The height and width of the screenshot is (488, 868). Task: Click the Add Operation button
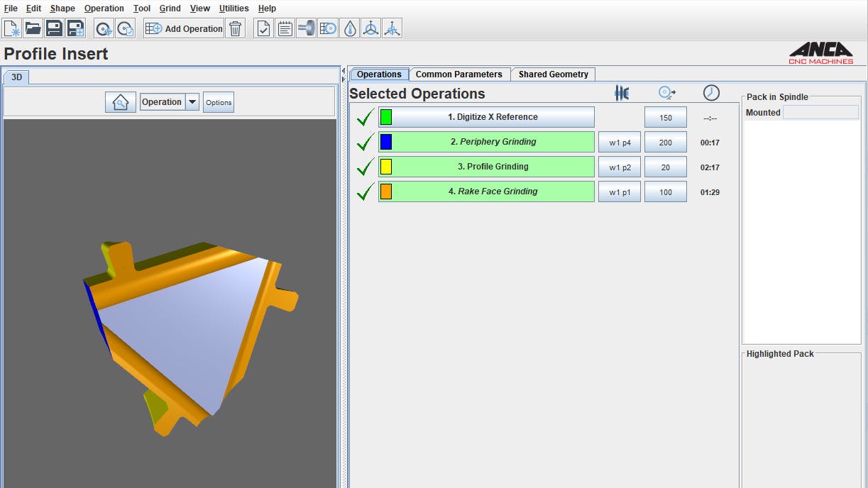[x=184, y=28]
